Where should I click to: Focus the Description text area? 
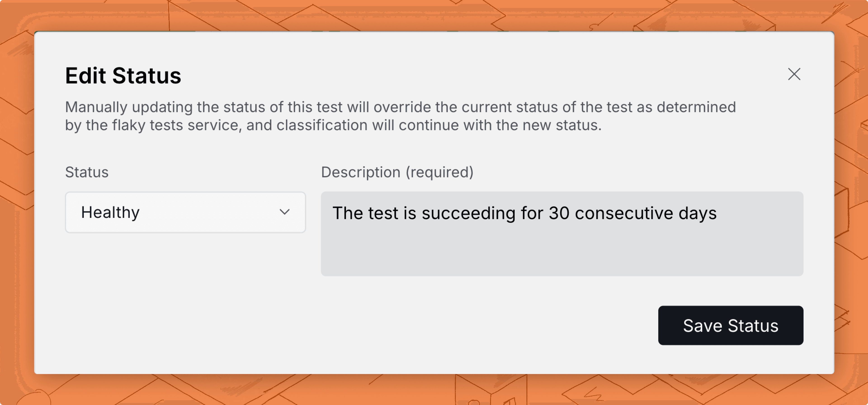[x=562, y=234]
